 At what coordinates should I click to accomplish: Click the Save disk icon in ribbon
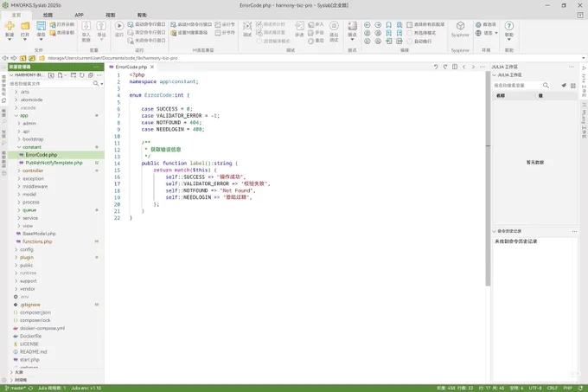41,26
